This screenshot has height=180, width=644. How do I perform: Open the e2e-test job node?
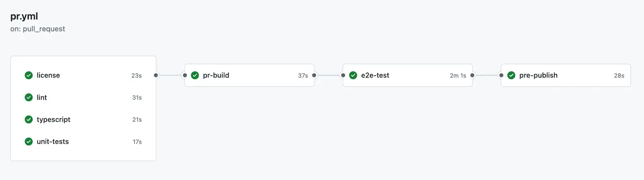coord(407,75)
